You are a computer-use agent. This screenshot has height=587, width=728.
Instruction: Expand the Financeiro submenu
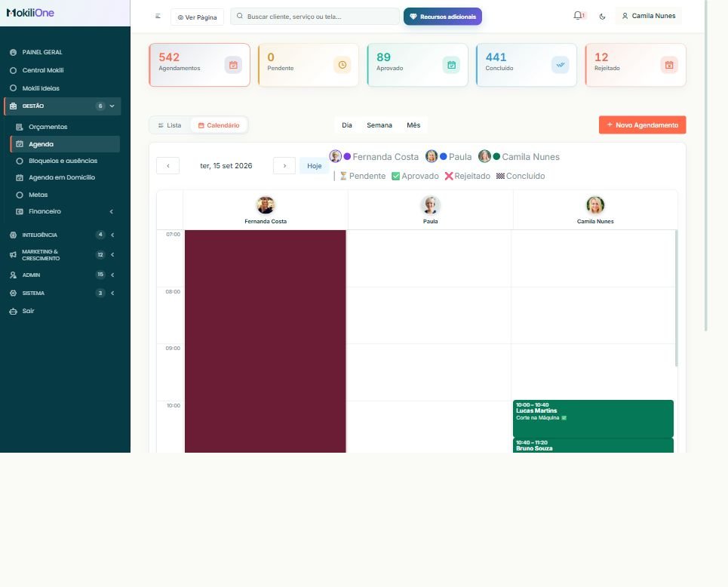(112, 212)
